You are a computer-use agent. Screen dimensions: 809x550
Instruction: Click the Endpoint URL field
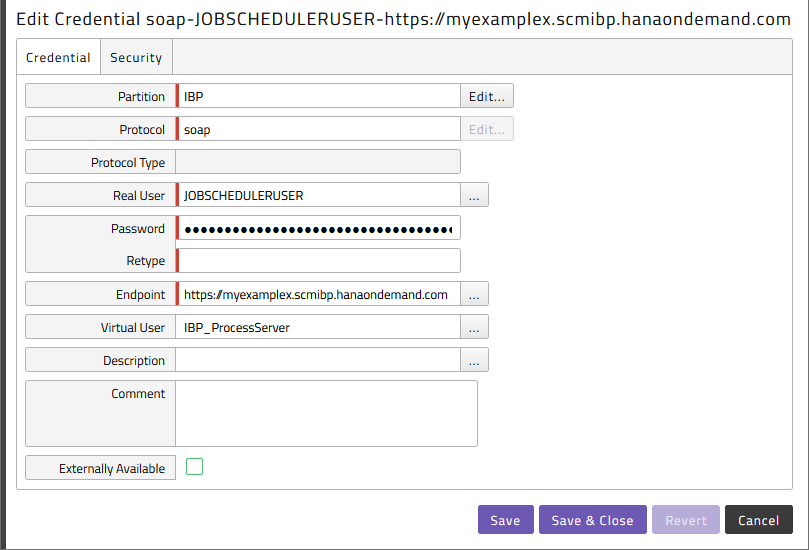318,294
